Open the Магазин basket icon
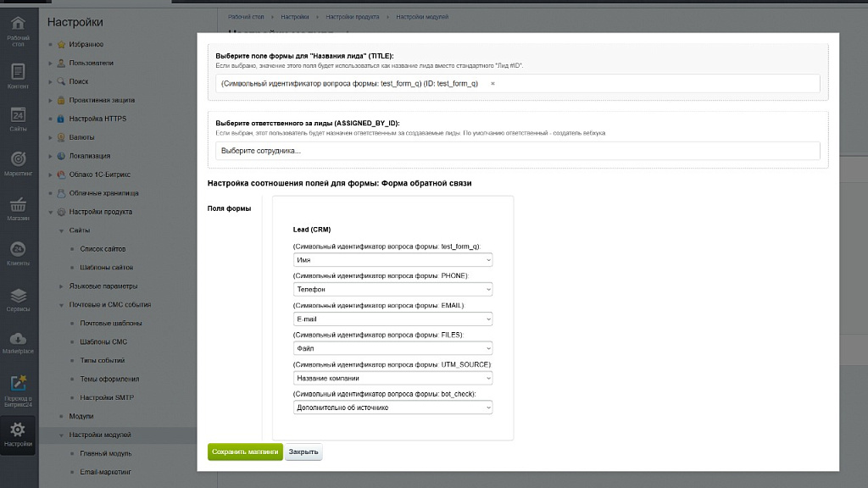868x488 pixels. pyautogui.click(x=18, y=205)
